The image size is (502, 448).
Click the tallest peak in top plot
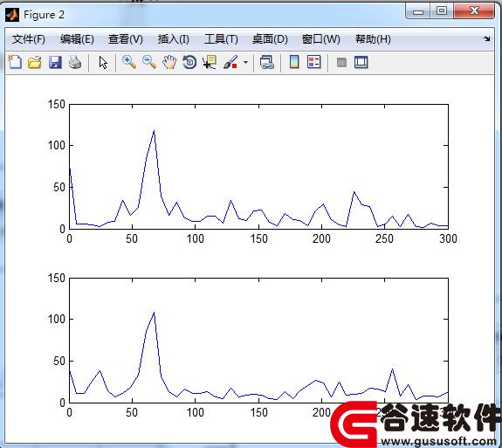(154, 131)
